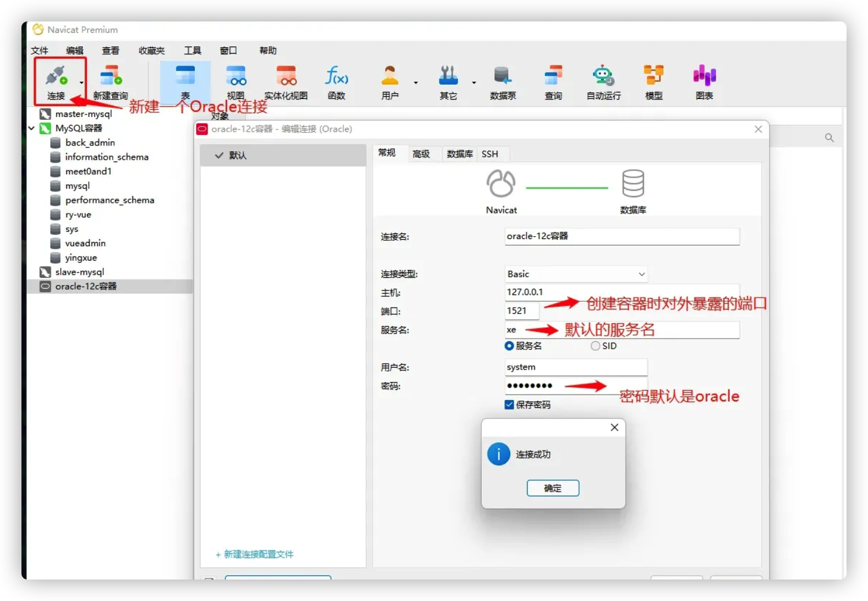
Task: Click the 连接 (Connection) toolbar icon
Action: tap(57, 82)
